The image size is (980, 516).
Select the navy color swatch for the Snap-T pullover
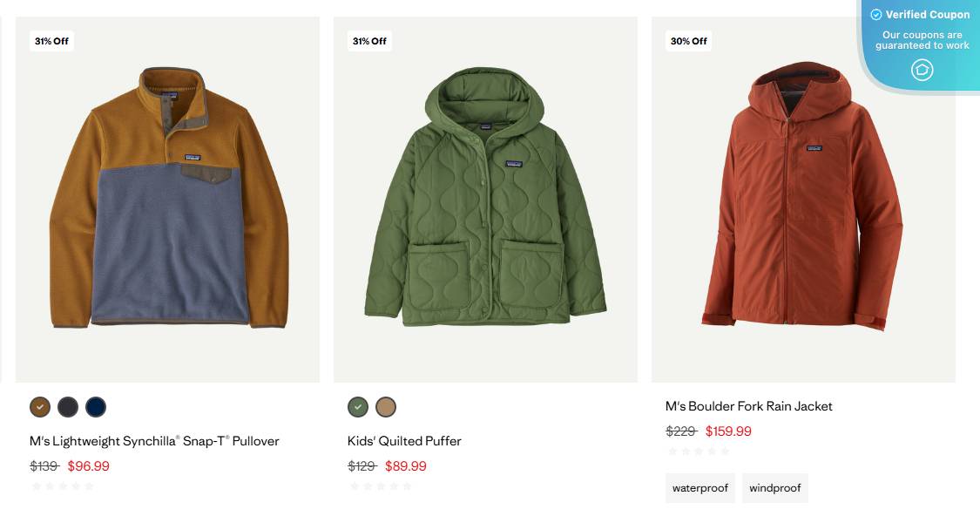(96, 406)
